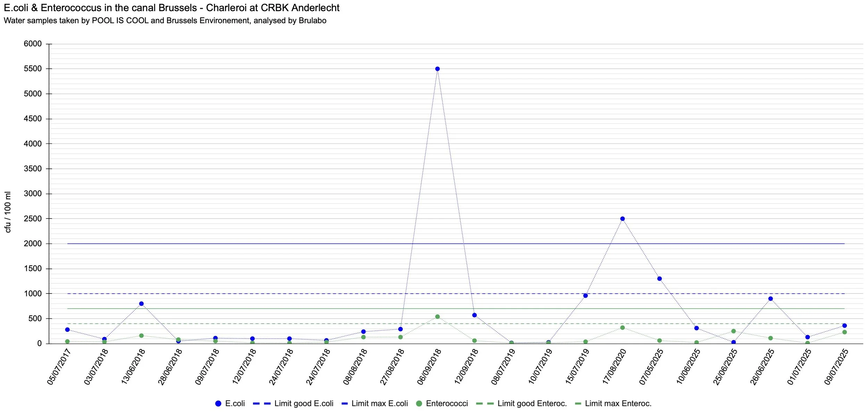Toggle the Limit max Enteroc. legend entry
Image resolution: width=868 pixels, height=412 pixels.
pos(613,403)
